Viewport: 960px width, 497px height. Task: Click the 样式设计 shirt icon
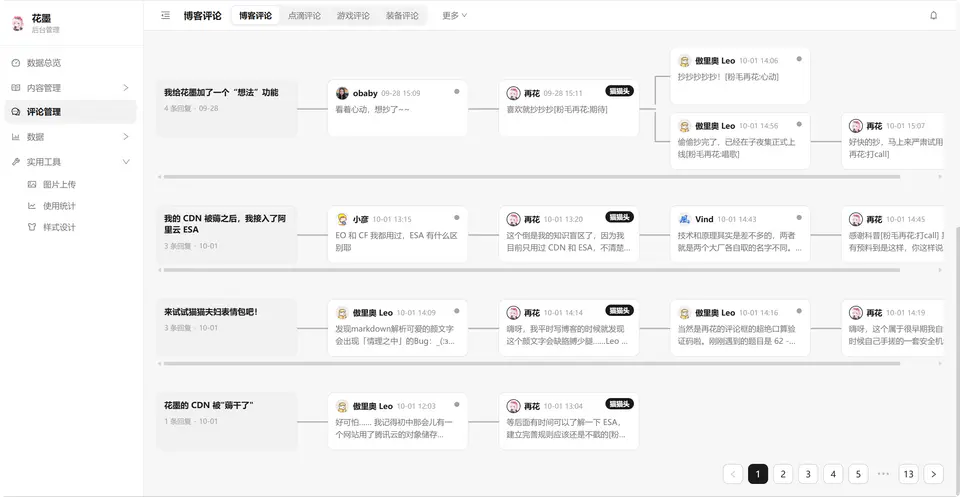tap(32, 227)
